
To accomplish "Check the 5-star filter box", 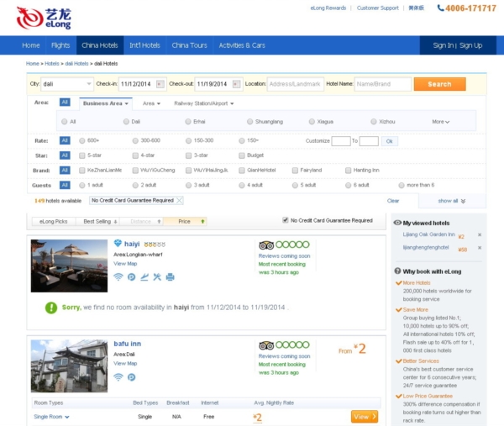I will [x=82, y=155].
